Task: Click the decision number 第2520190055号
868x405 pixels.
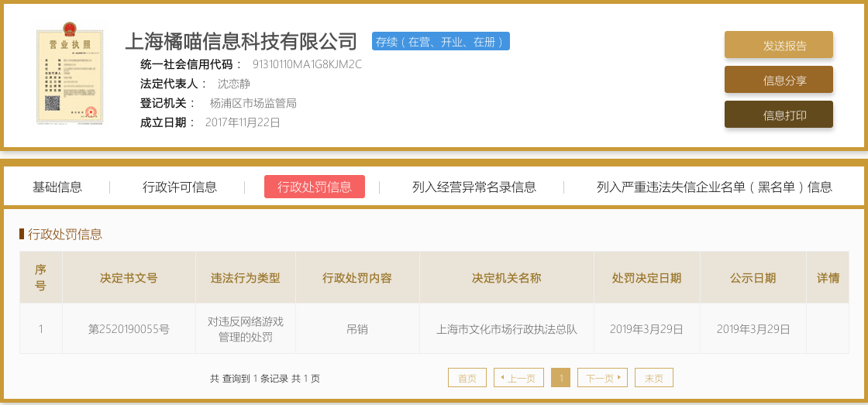Action: point(129,329)
